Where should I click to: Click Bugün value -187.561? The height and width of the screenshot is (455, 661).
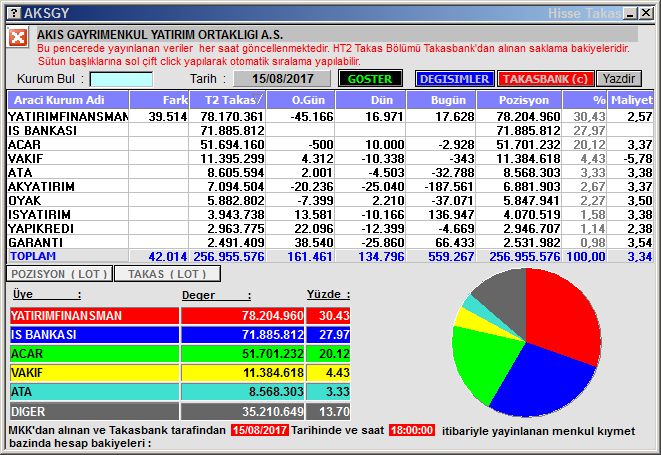pos(449,186)
